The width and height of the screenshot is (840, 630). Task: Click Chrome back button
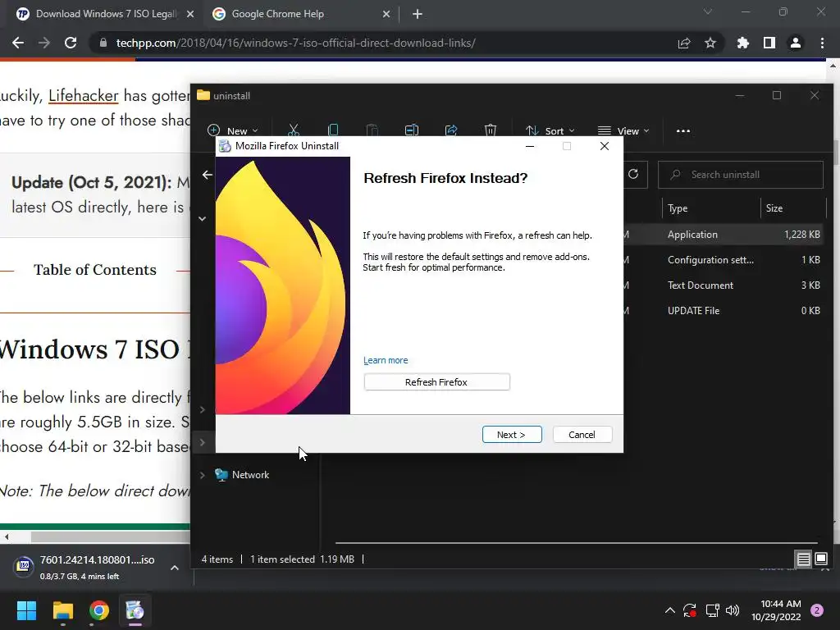pos(18,43)
